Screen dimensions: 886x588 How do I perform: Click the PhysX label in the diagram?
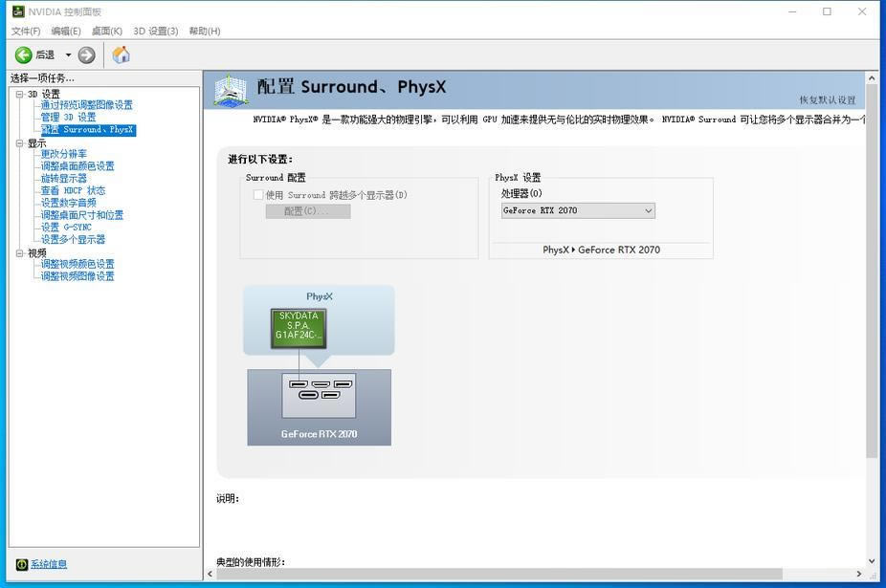(320, 296)
